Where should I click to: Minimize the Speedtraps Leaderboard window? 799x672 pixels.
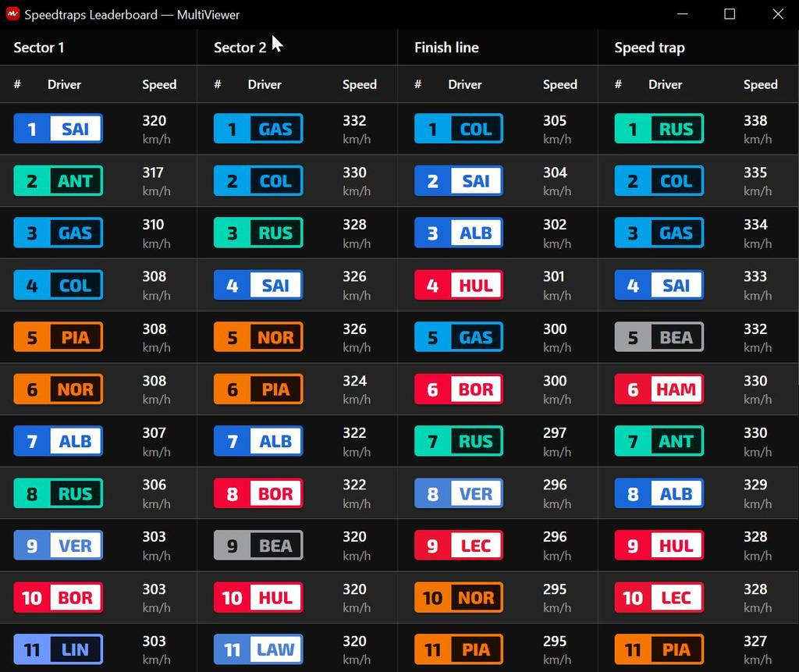[x=683, y=14]
